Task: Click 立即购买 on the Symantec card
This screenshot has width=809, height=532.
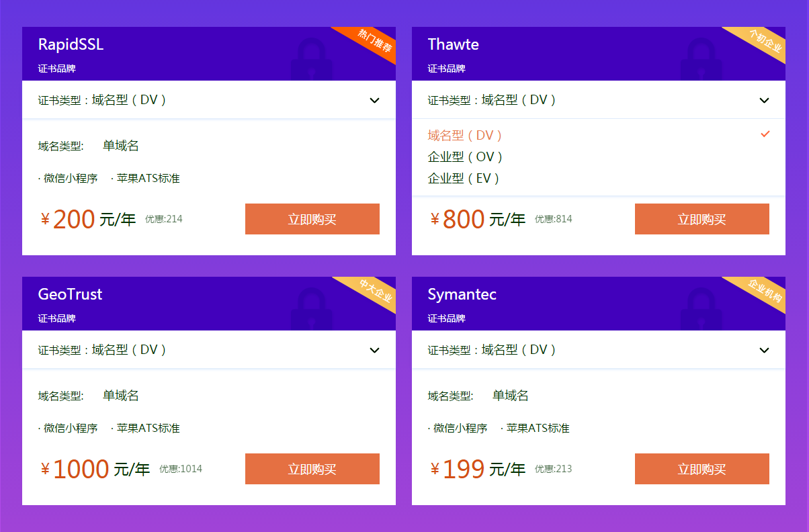Action: [x=701, y=469]
